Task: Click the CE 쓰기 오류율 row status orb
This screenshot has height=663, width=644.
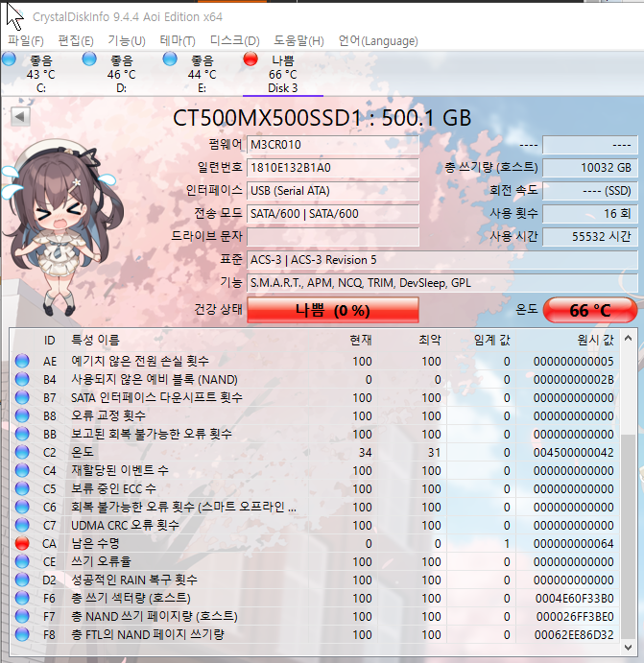Action: pos(22,561)
